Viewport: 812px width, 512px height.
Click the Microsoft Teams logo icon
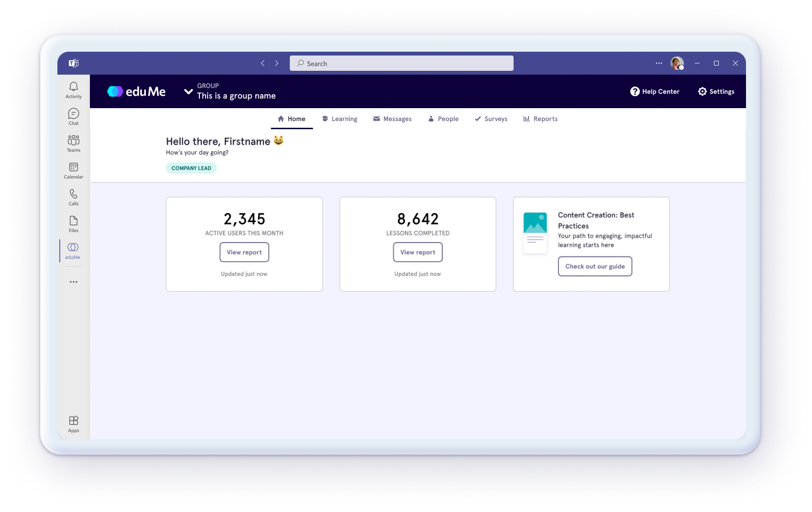[x=74, y=63]
